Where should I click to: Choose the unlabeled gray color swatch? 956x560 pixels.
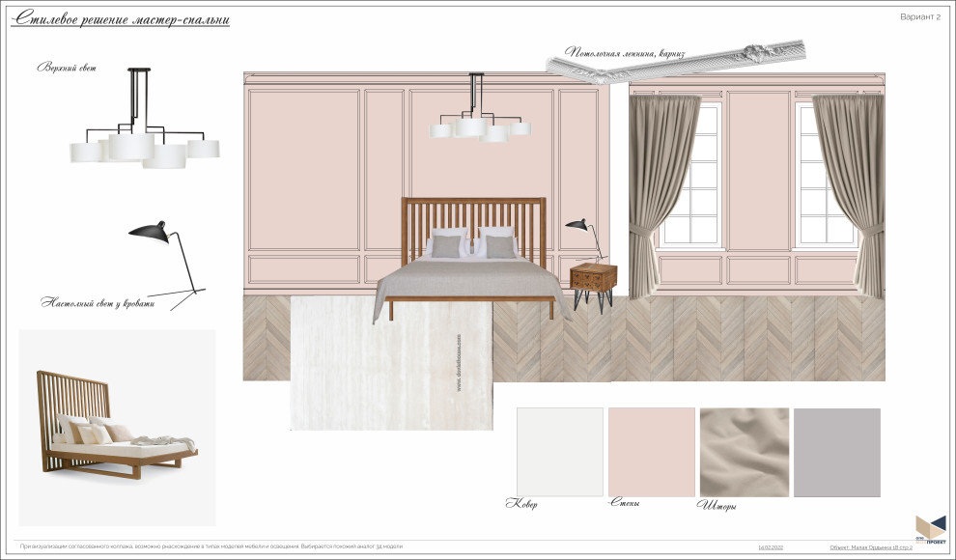coord(836,452)
